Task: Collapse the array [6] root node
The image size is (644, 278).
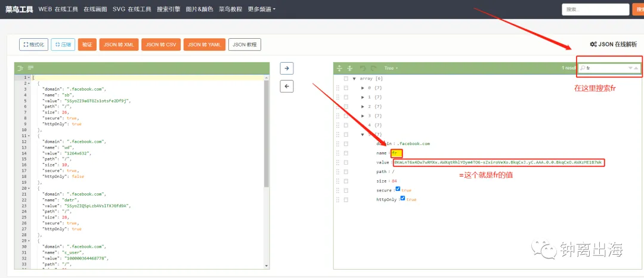Action: pyautogui.click(x=354, y=78)
